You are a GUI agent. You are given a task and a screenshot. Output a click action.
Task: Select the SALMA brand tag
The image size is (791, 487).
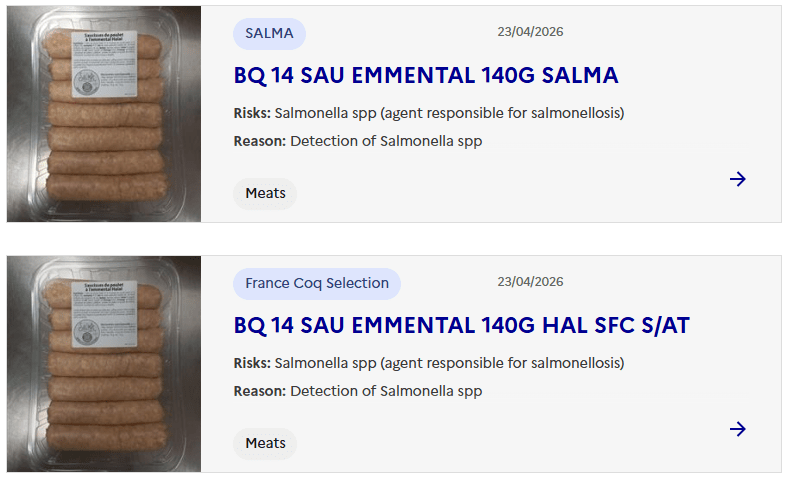coord(269,33)
